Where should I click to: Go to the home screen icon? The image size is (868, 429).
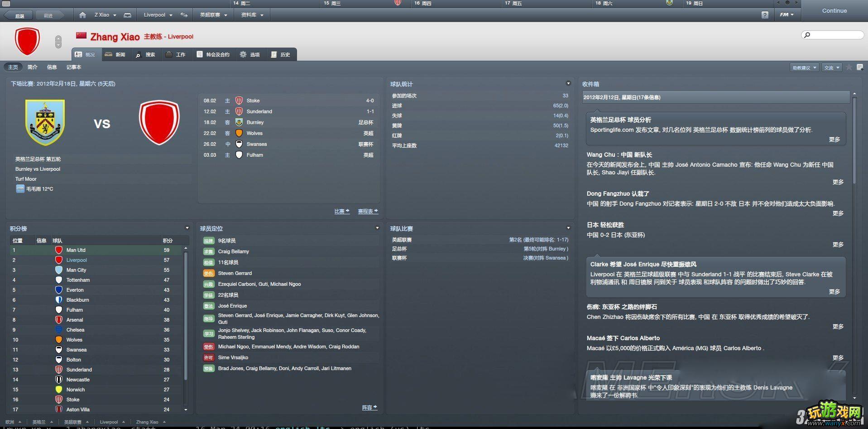(82, 15)
